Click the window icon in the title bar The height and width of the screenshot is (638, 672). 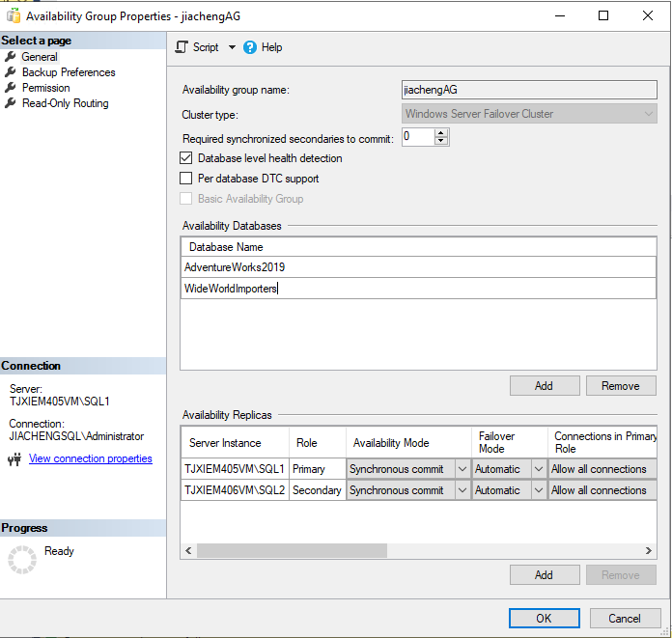12,15
